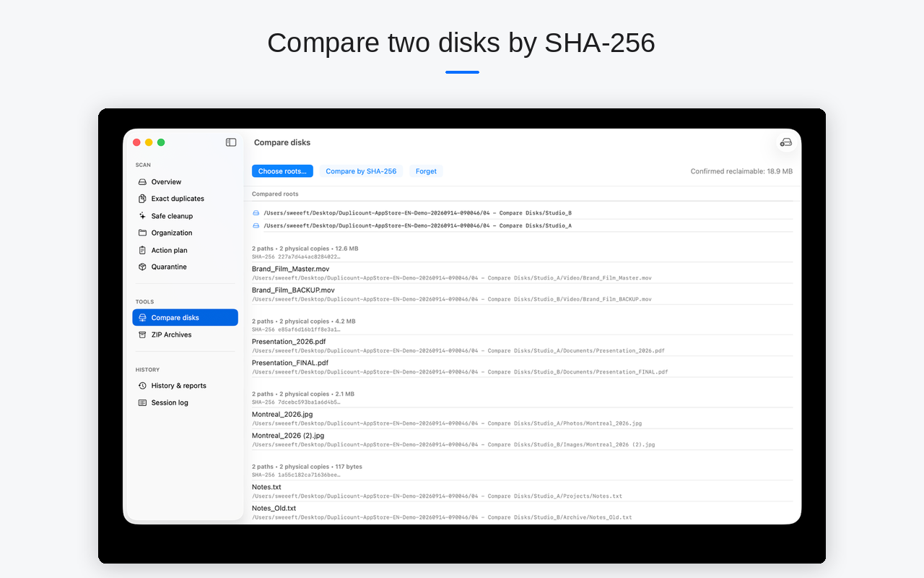Click the Studio_A root path
This screenshot has width=924, height=578.
(418, 225)
